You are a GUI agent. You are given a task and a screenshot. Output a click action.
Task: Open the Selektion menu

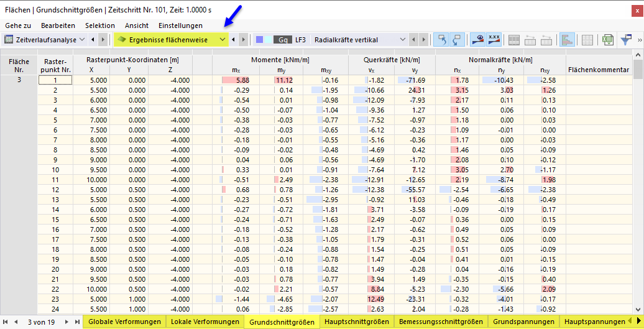(x=99, y=25)
